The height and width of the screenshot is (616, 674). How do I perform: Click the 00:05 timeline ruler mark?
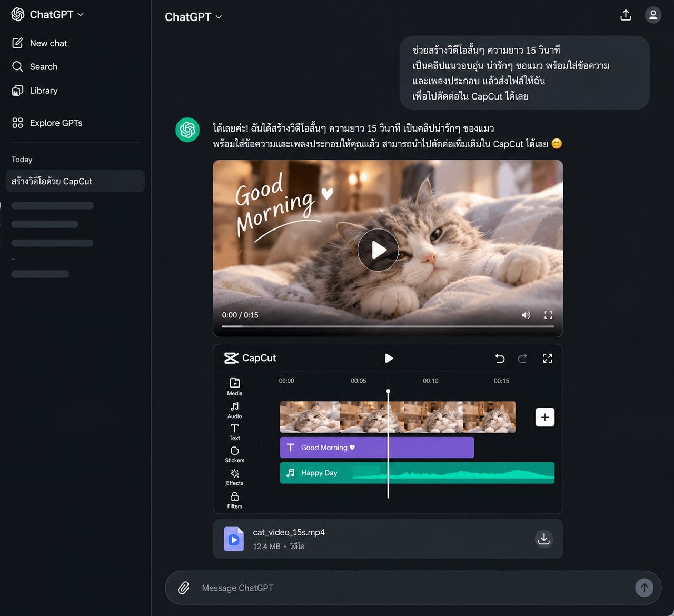point(359,381)
